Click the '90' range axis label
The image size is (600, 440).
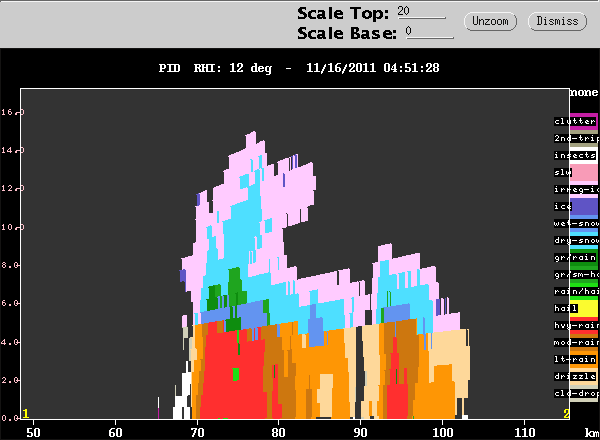point(360,432)
